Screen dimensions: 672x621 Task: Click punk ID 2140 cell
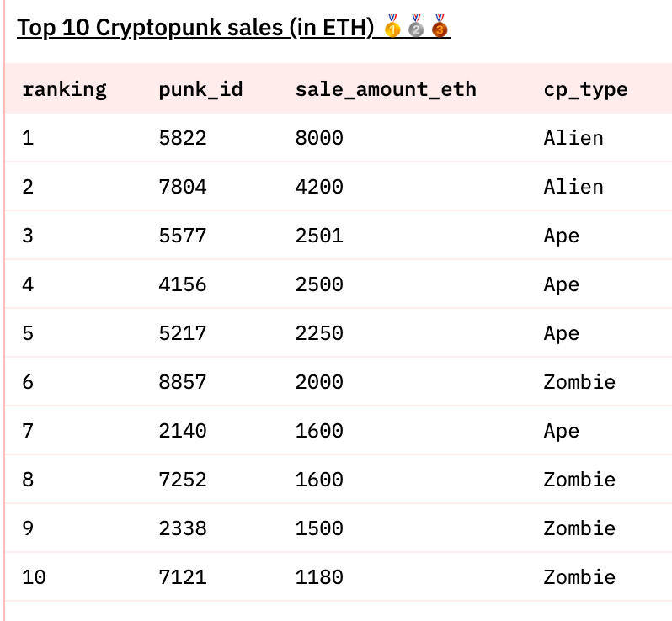tap(182, 431)
